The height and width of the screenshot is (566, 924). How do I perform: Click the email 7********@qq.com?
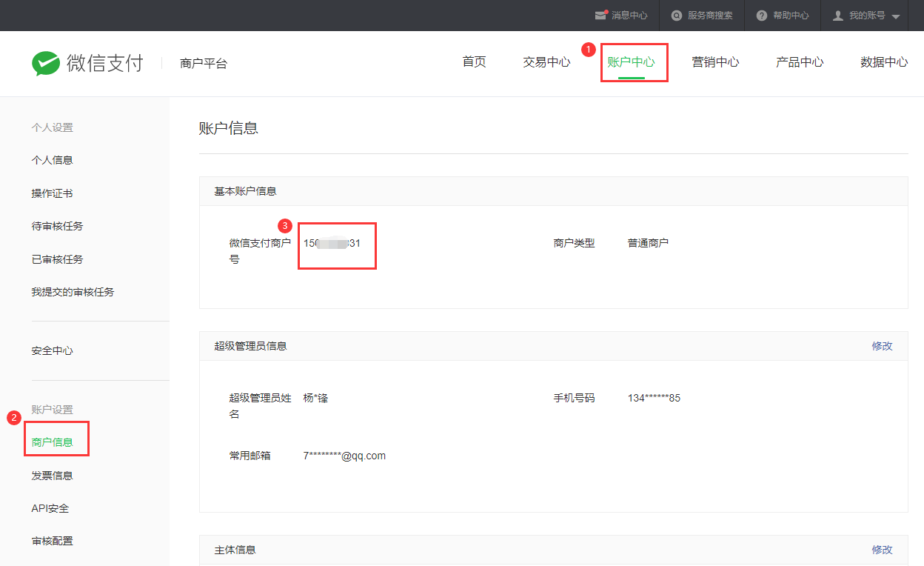(344, 456)
